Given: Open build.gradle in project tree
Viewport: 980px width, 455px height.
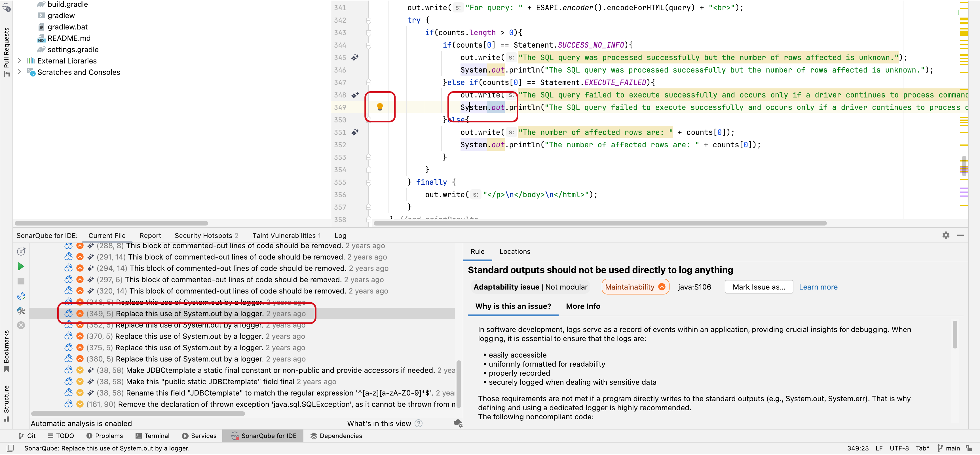Looking at the screenshot, I should coord(67,4).
